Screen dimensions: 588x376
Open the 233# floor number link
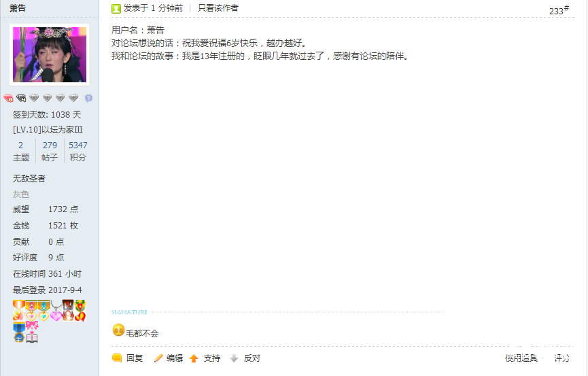(x=559, y=10)
